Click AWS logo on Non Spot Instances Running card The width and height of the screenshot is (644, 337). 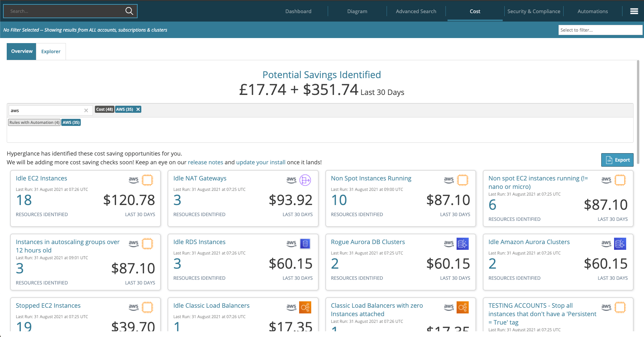click(x=449, y=180)
